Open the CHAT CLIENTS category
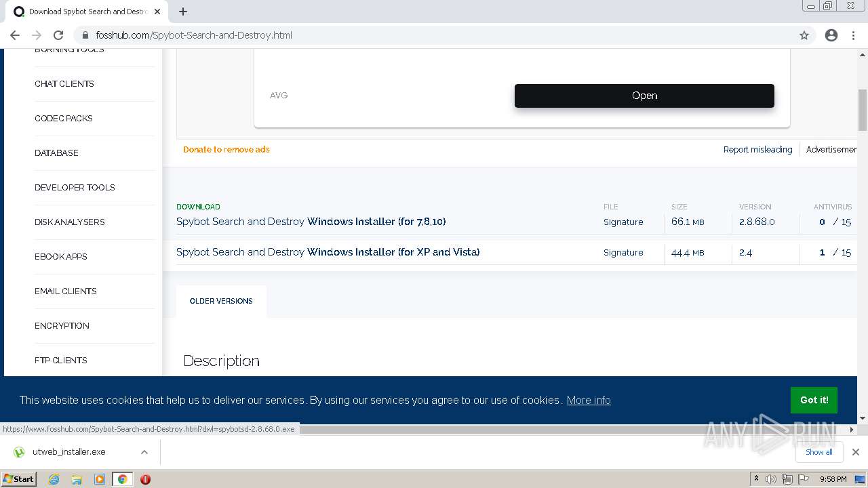This screenshot has height=488, width=868. coord(64,84)
